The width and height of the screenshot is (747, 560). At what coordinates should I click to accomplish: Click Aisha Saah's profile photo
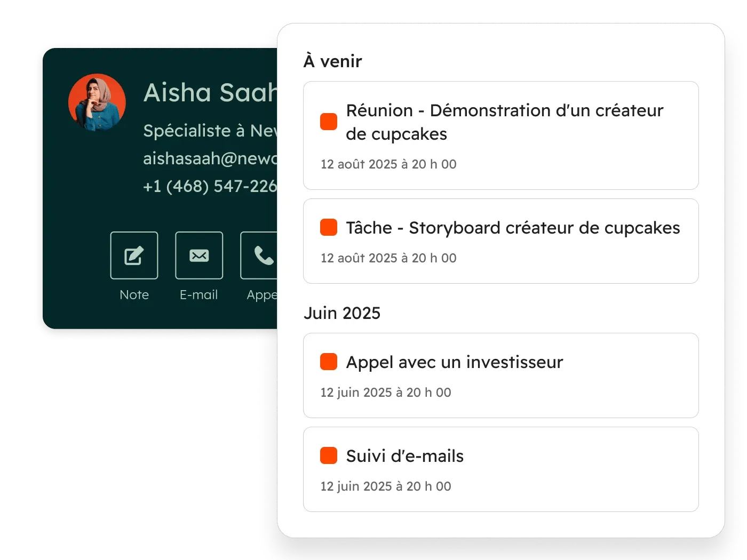pos(97,102)
